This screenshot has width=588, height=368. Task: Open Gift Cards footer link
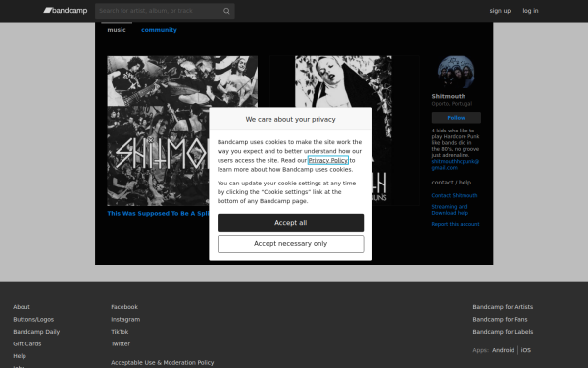[x=27, y=344]
